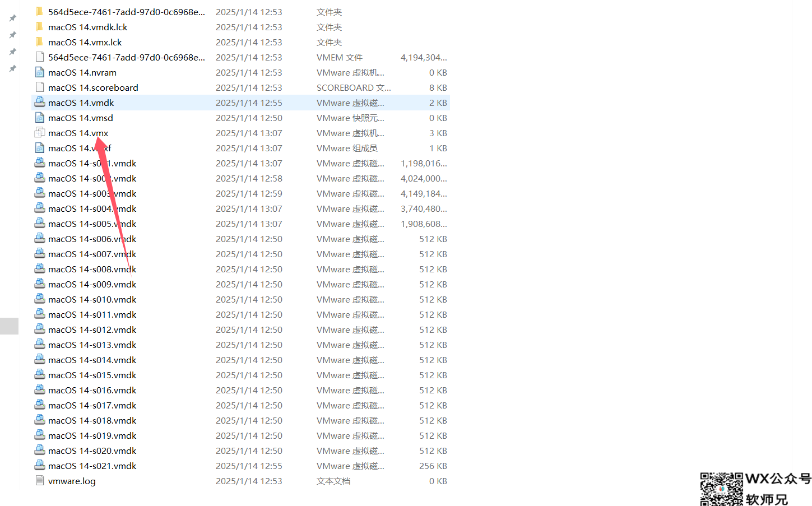
Task: Select the disk icon in the 1,198,016 size row
Action: pyautogui.click(x=39, y=163)
